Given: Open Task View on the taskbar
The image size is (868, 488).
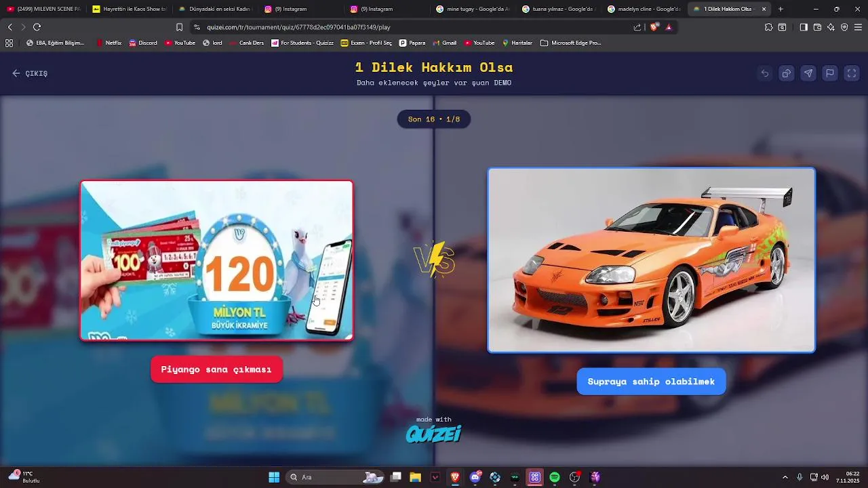Looking at the screenshot, I should click(396, 477).
